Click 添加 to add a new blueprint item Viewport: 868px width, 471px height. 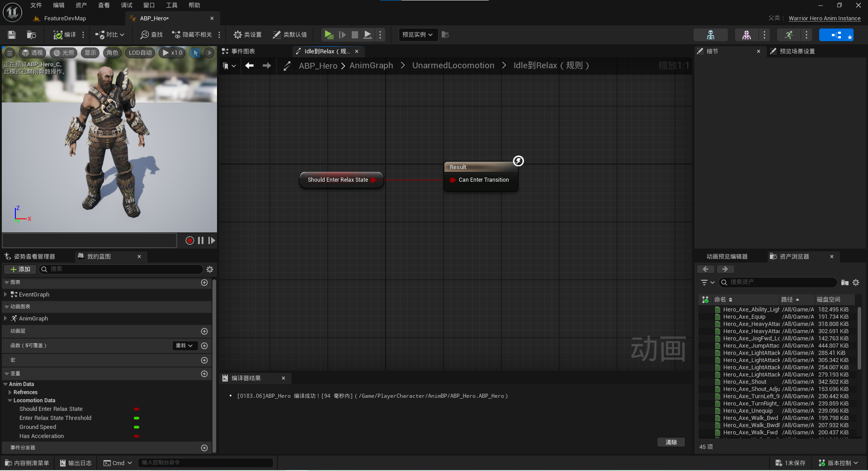[x=20, y=269]
